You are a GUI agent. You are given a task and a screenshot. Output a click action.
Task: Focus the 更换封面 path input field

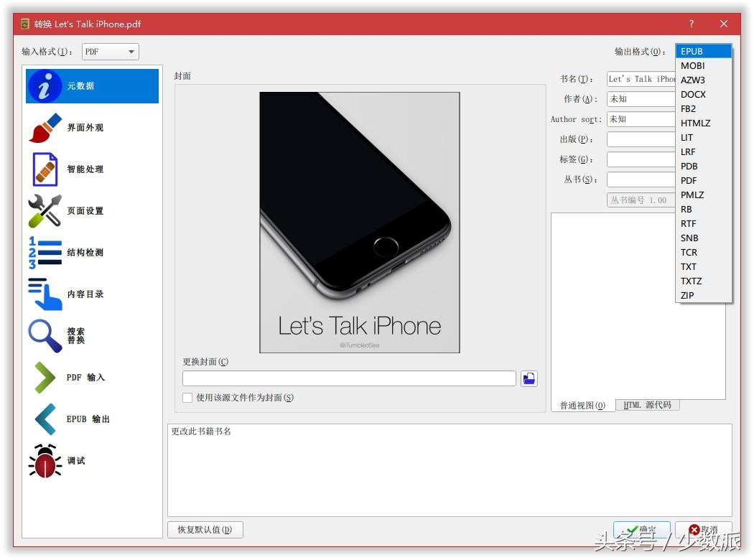[349, 378]
